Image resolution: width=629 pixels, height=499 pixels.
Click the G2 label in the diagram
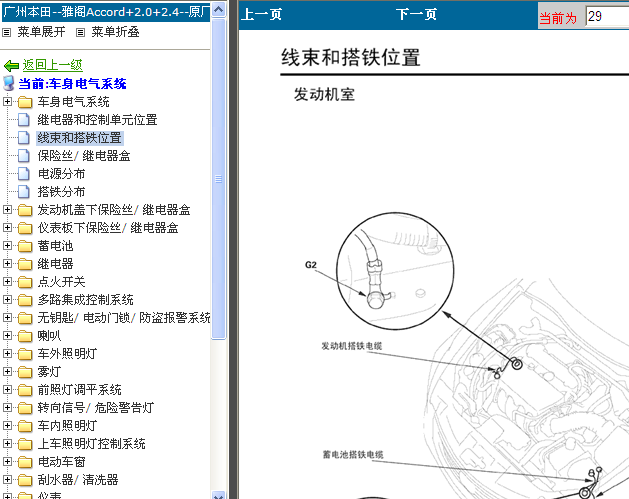coord(311,265)
